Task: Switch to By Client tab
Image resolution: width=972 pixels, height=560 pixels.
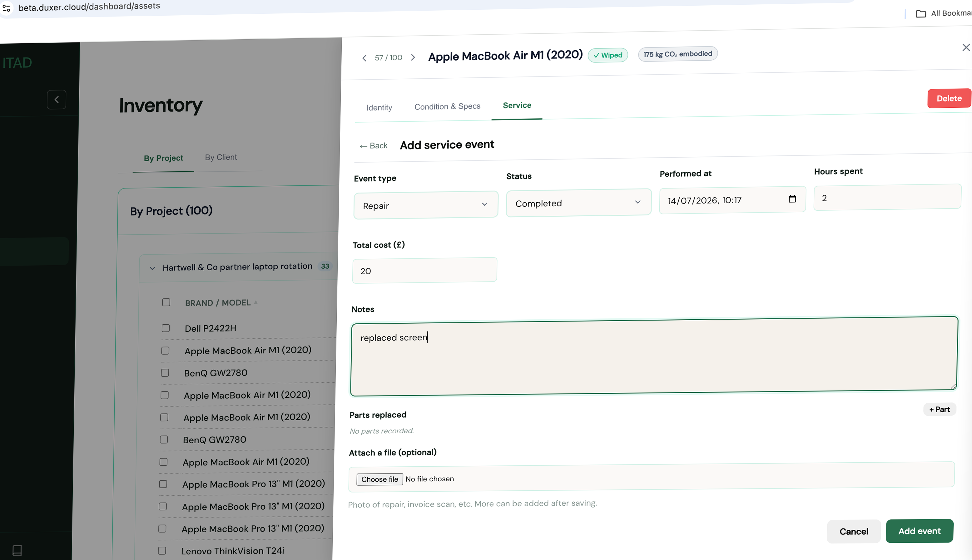Action: (x=221, y=157)
